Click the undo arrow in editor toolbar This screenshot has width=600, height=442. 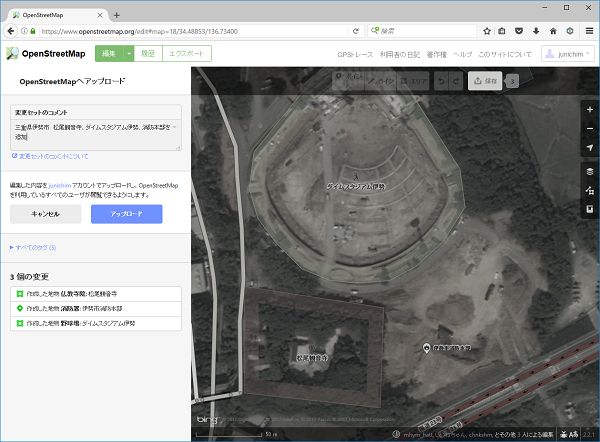[441, 81]
